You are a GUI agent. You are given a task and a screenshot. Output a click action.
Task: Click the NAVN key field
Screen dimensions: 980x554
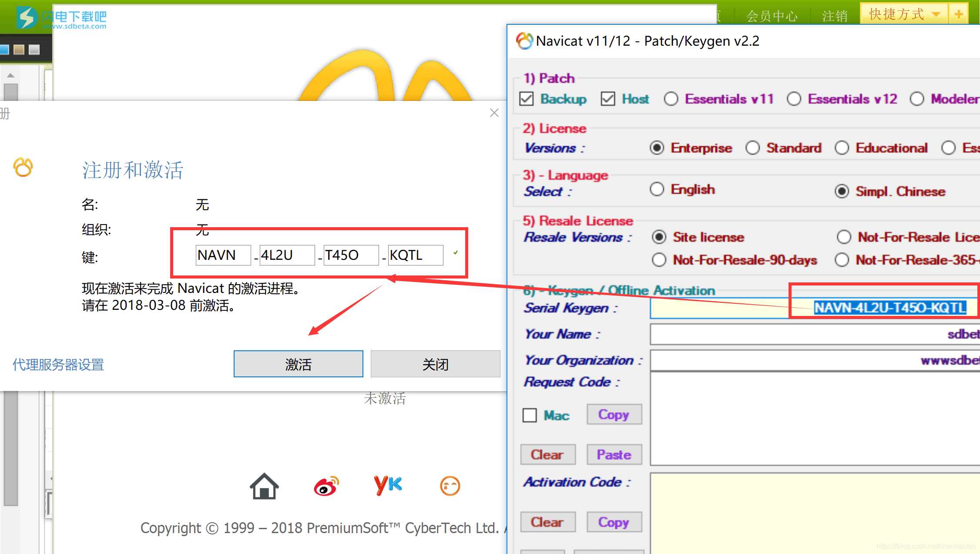point(223,255)
